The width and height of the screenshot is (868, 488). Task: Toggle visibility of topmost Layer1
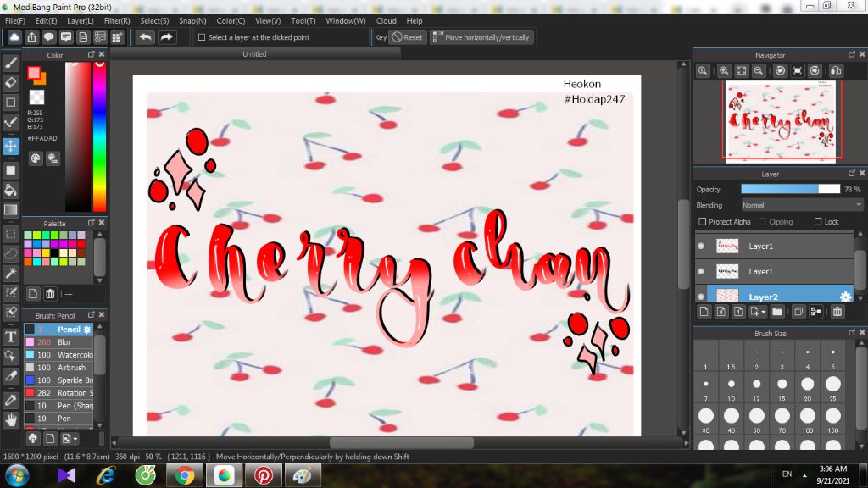click(x=701, y=247)
